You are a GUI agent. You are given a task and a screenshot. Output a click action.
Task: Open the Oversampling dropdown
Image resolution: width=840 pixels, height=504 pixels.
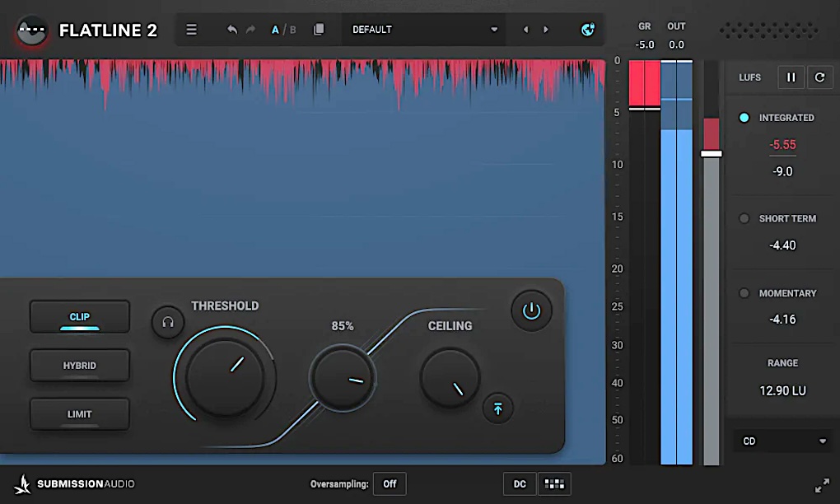tap(389, 483)
